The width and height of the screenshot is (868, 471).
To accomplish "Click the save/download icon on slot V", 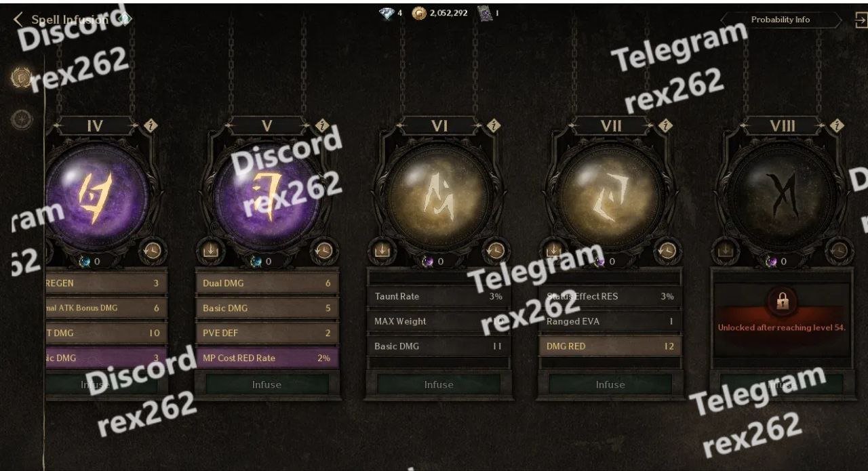I will point(210,251).
